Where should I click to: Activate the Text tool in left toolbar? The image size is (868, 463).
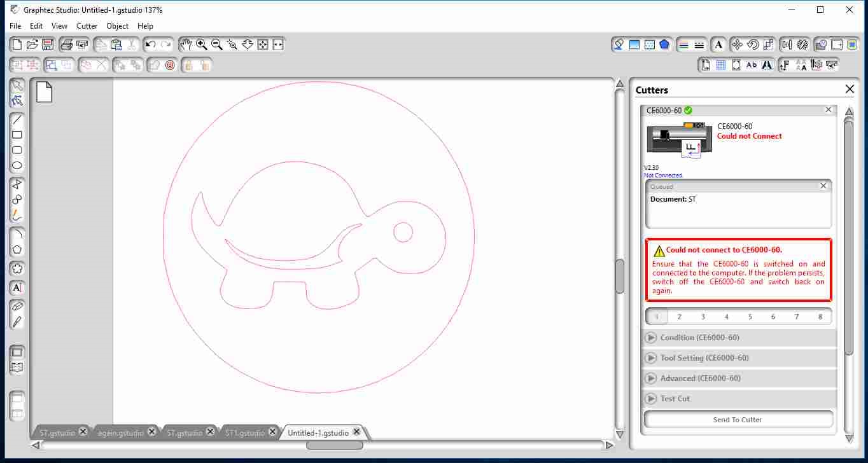click(x=17, y=287)
